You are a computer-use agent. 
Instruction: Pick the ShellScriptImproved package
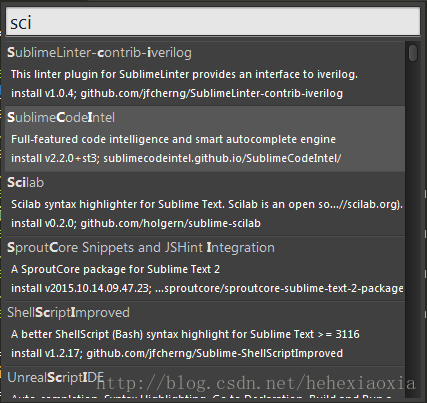coord(205,334)
